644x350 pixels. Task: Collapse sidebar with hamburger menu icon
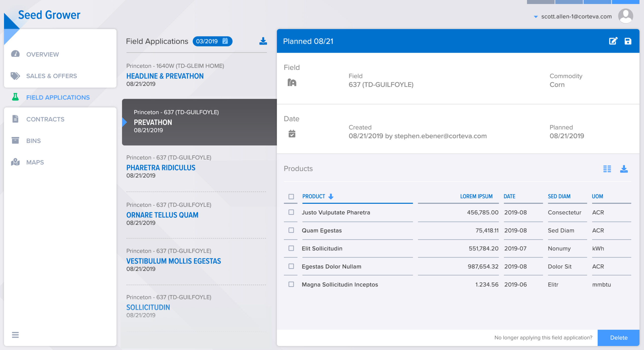pos(15,334)
